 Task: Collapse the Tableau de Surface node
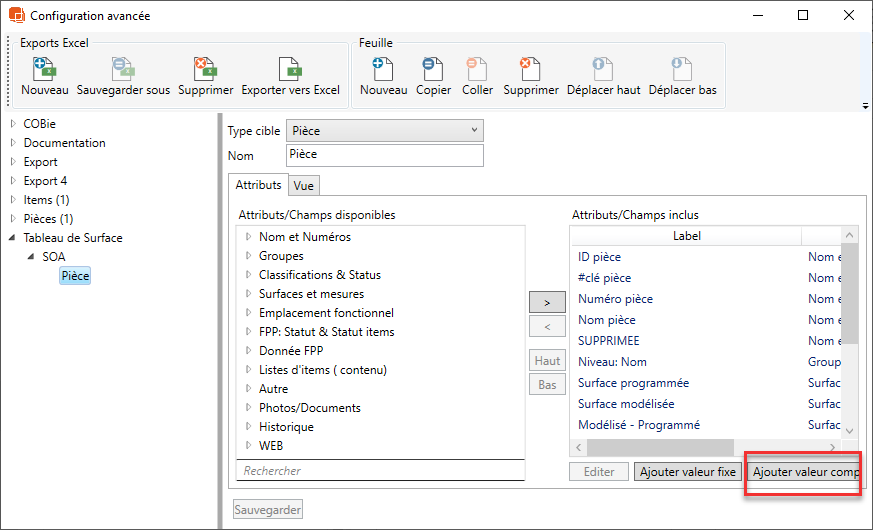[13, 238]
